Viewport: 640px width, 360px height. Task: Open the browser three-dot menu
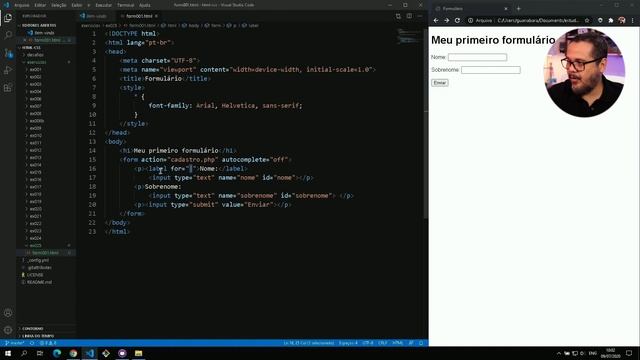click(633, 20)
